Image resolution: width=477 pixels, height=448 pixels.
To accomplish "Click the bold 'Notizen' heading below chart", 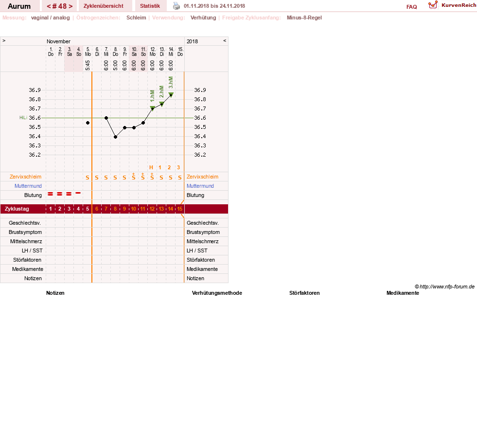I will pos(55,293).
